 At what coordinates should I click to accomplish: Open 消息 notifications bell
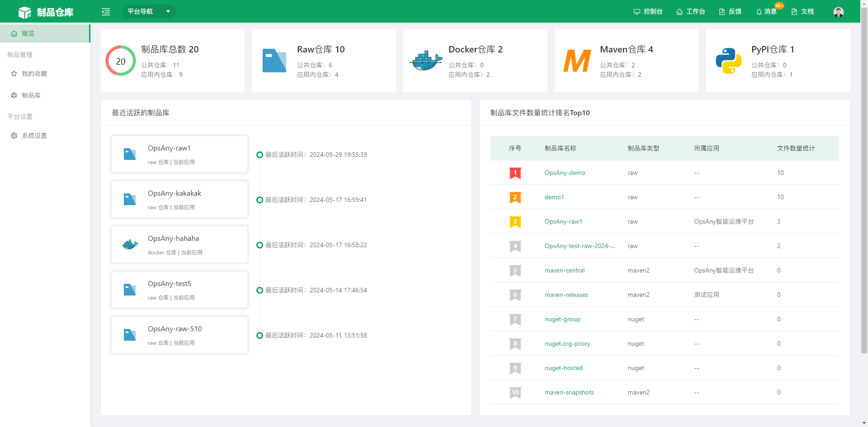[766, 12]
